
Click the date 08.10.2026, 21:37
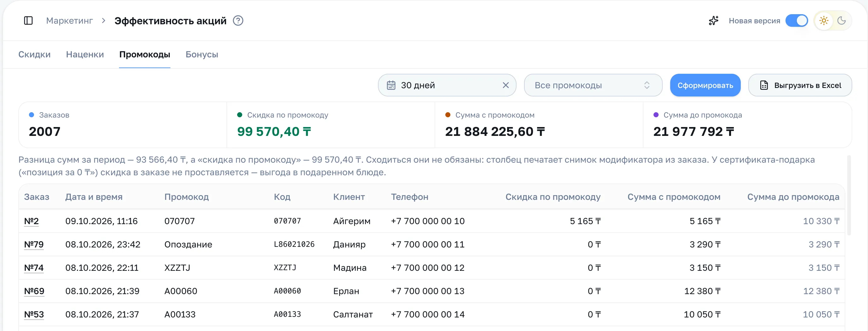(102, 314)
